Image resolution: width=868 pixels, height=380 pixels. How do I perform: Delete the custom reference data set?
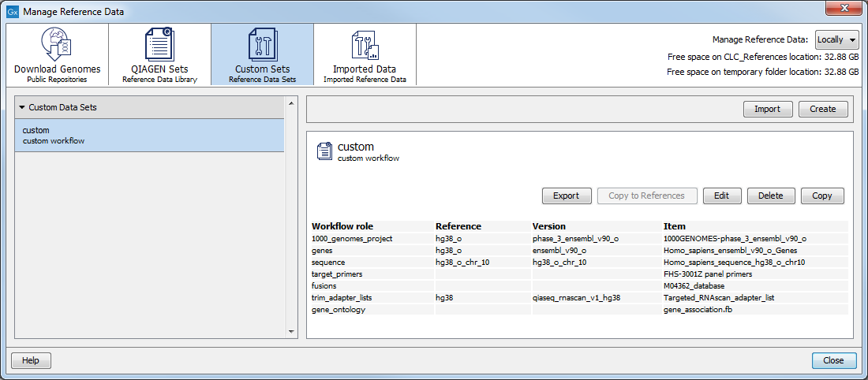(x=770, y=196)
